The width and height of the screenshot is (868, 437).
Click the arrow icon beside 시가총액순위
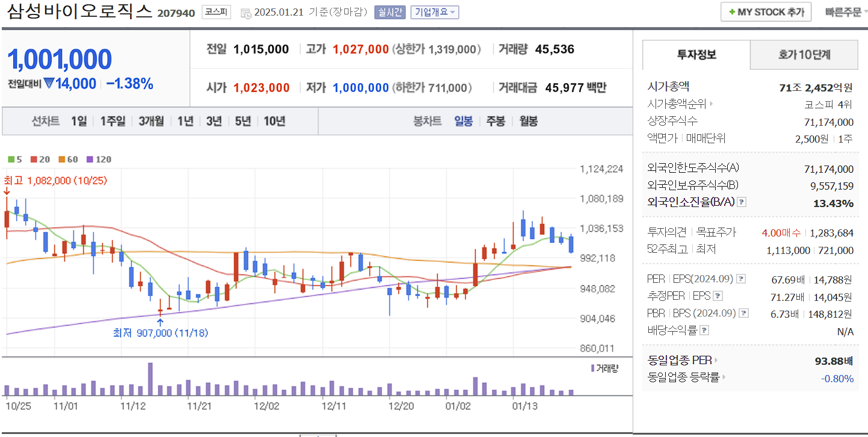[x=711, y=104]
